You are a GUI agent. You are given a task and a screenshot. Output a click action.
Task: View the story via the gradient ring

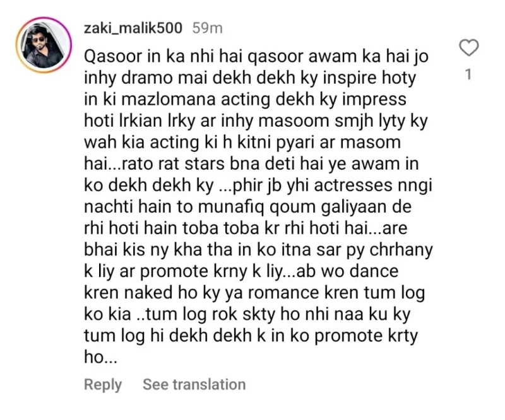(x=44, y=45)
